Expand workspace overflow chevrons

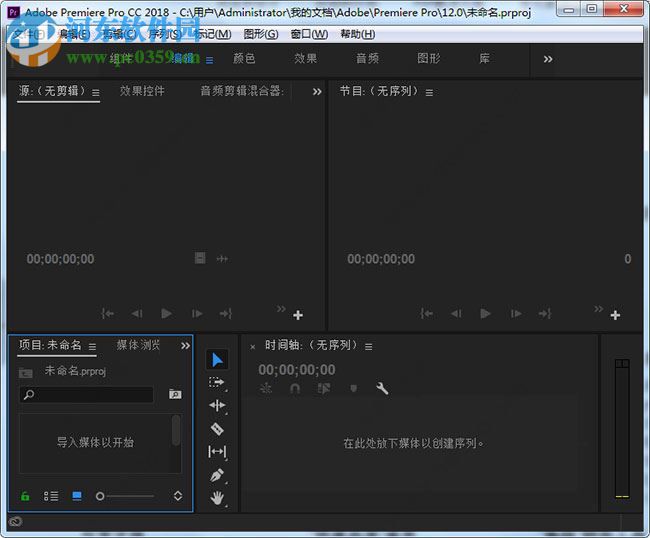coord(548,59)
